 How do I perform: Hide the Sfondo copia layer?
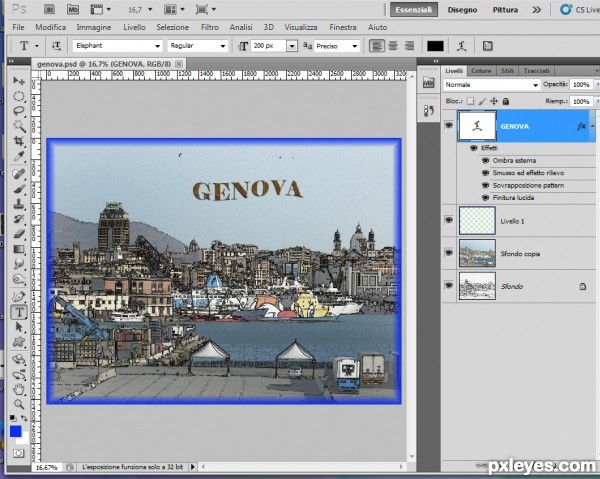coord(448,253)
